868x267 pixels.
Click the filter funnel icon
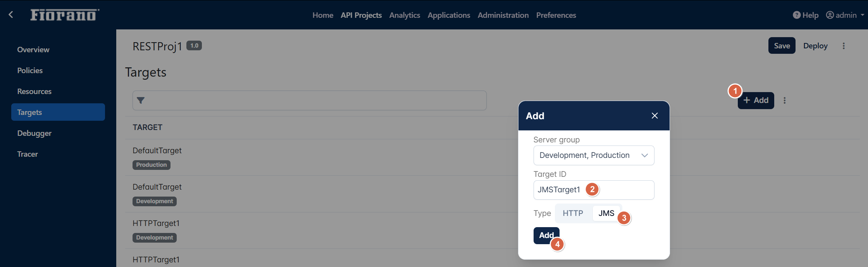tap(141, 100)
